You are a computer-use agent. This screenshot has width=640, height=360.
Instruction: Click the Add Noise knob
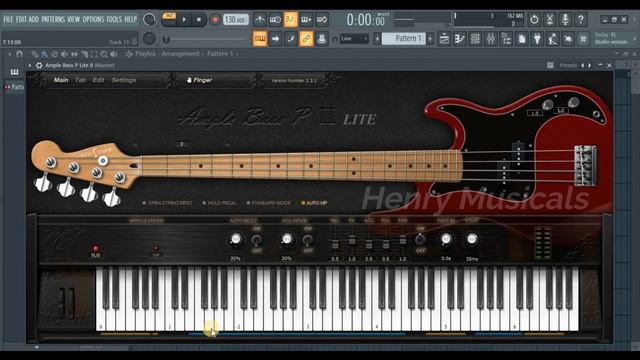(287, 239)
